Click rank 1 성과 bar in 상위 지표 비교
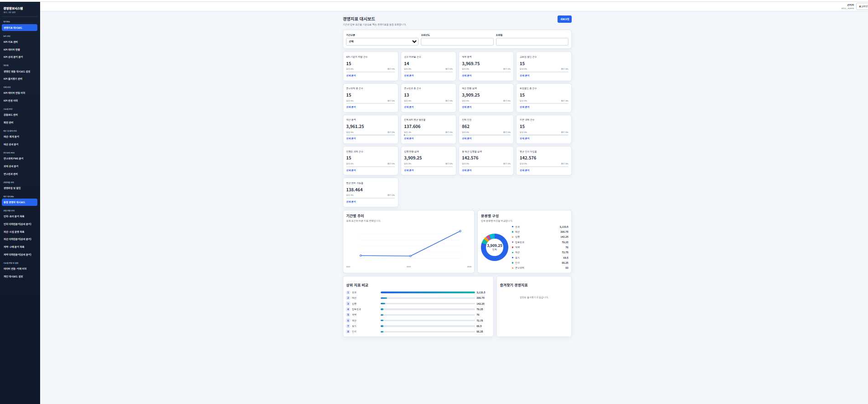 point(428,292)
